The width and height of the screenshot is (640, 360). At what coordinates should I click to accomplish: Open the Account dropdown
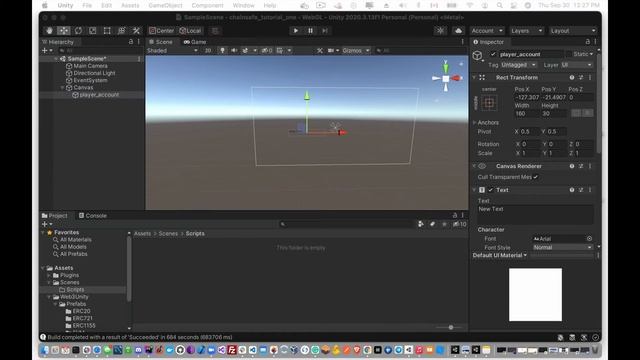tap(487, 31)
